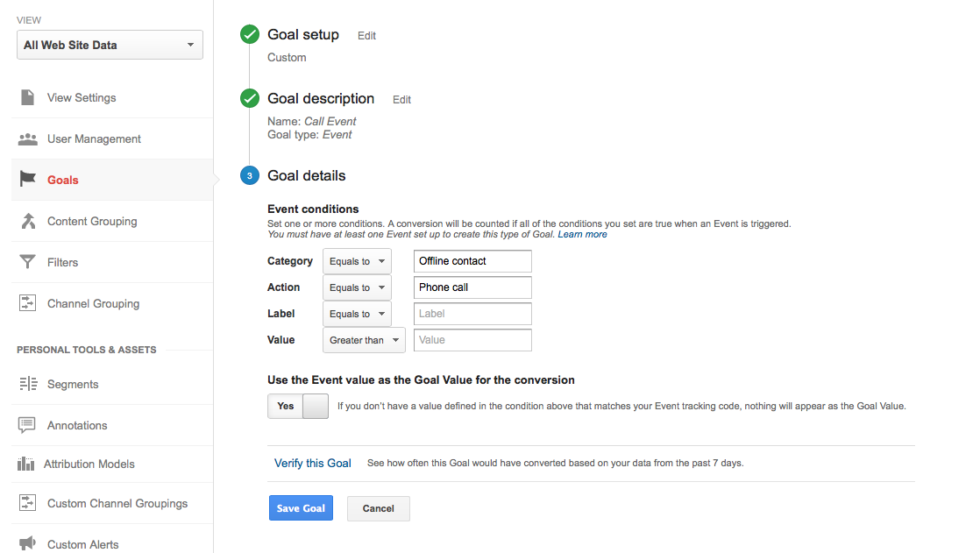This screenshot has height=553, width=980.
Task: Click the Goals flag icon
Action: 27,180
